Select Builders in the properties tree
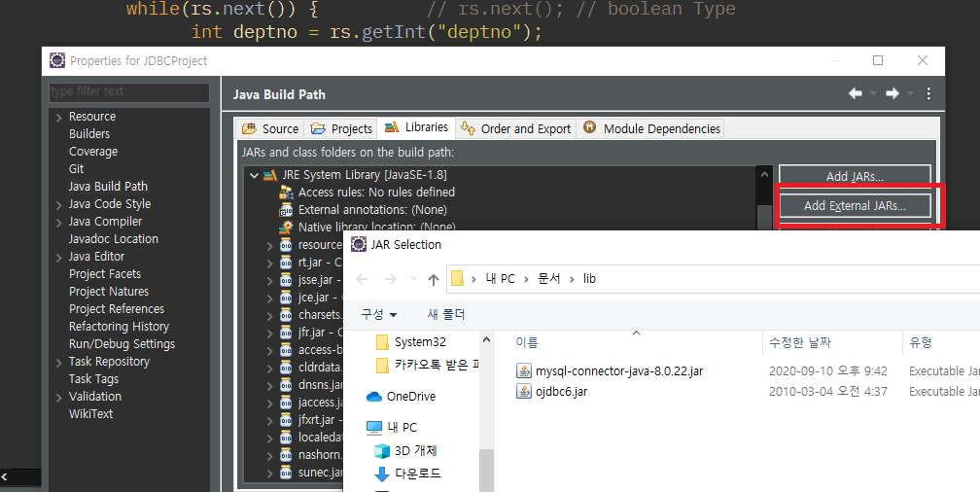The width and height of the screenshot is (980, 492). point(89,134)
